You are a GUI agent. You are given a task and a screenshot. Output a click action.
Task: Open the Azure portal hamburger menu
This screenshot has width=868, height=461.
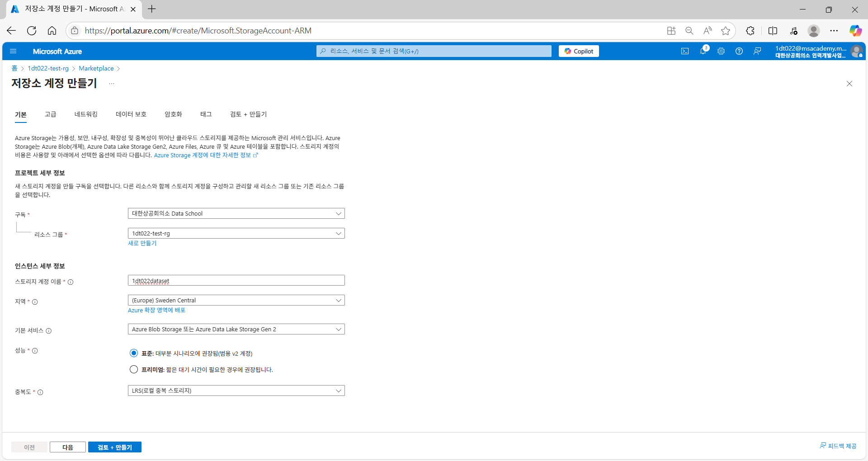coord(13,51)
